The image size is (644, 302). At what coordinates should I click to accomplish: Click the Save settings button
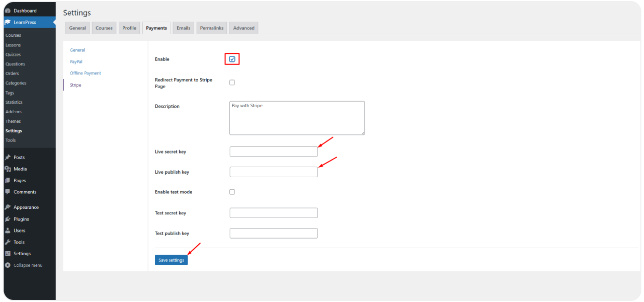pyautogui.click(x=171, y=260)
